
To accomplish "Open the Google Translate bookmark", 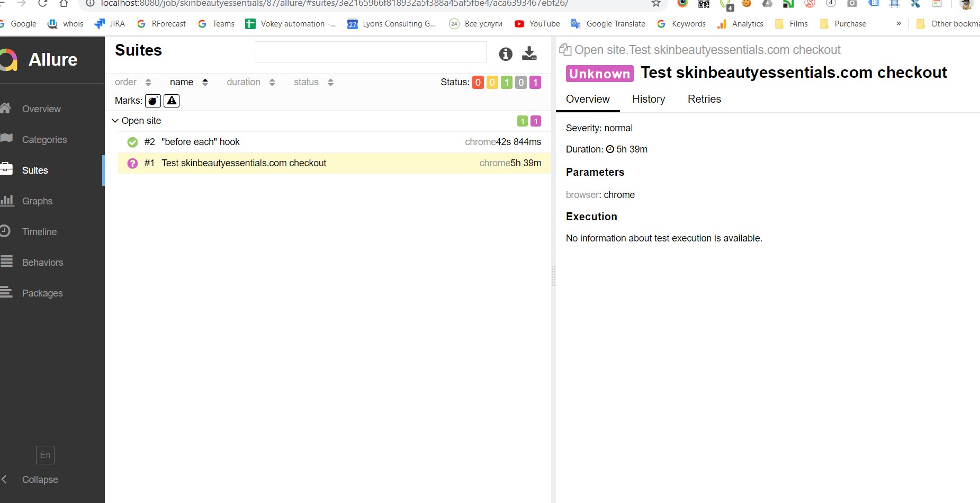I will (608, 24).
